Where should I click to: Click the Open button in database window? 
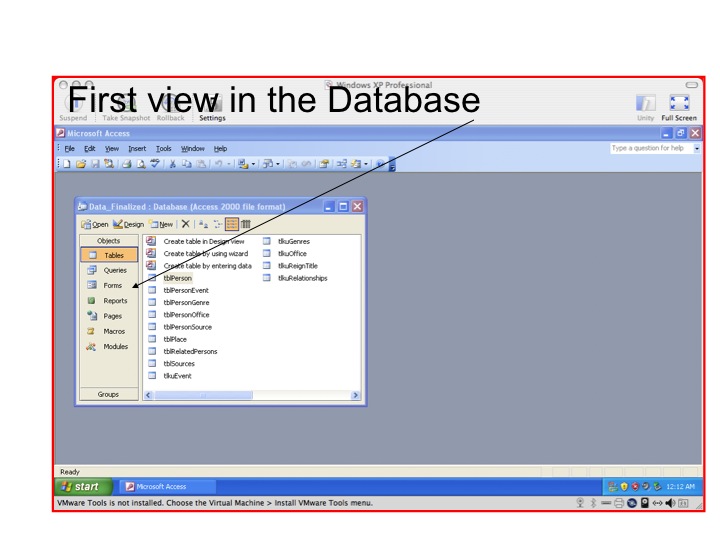(95, 224)
